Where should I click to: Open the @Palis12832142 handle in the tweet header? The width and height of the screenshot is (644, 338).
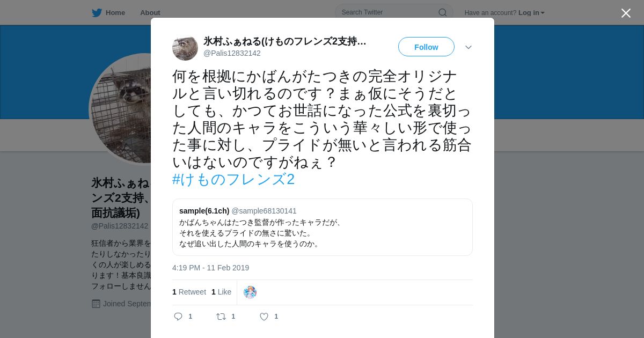click(x=232, y=53)
